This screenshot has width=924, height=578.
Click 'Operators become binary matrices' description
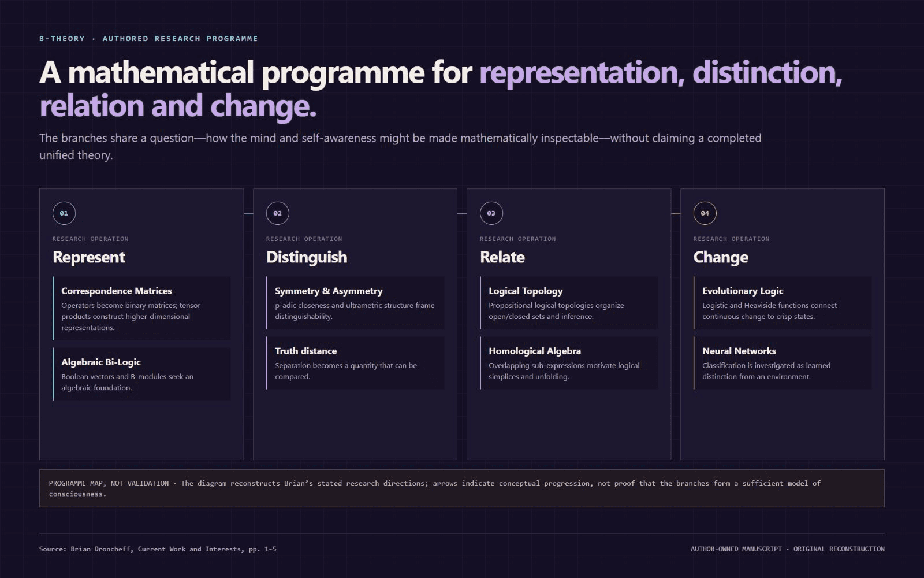(131, 317)
